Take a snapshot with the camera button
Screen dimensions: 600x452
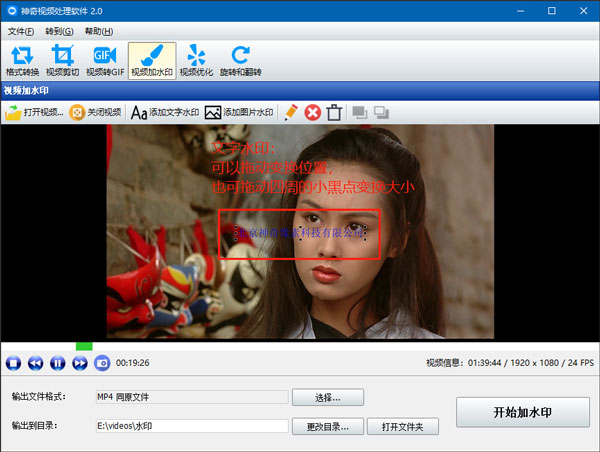[102, 363]
